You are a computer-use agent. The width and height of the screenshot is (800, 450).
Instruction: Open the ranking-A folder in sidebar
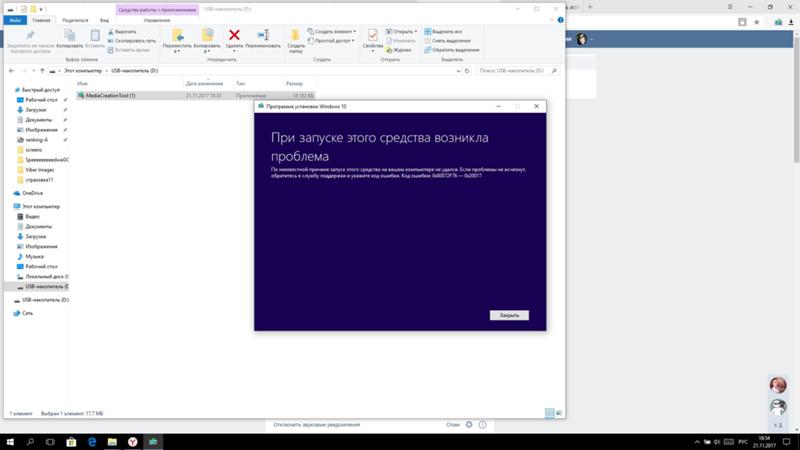coord(36,140)
